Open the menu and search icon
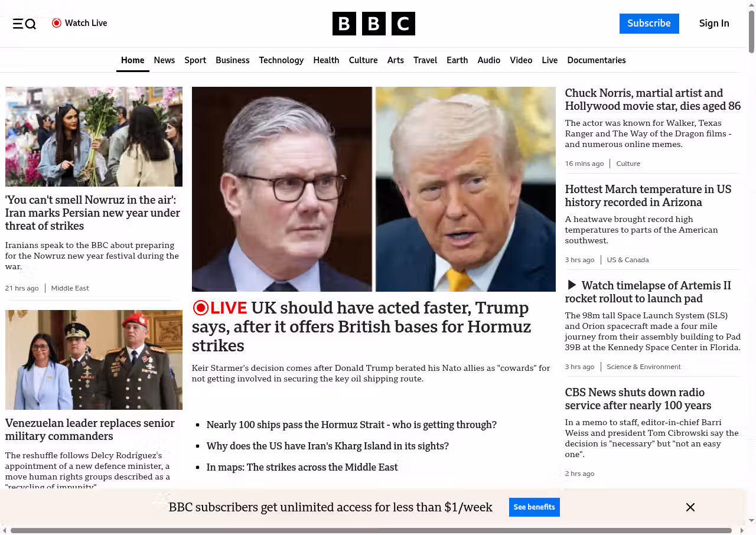The image size is (756, 535). coord(24,24)
